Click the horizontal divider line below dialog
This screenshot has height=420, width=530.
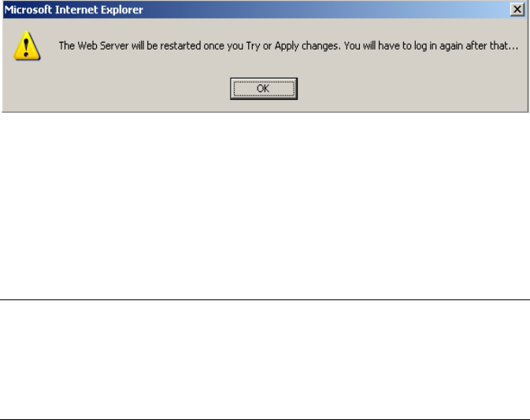click(265, 299)
